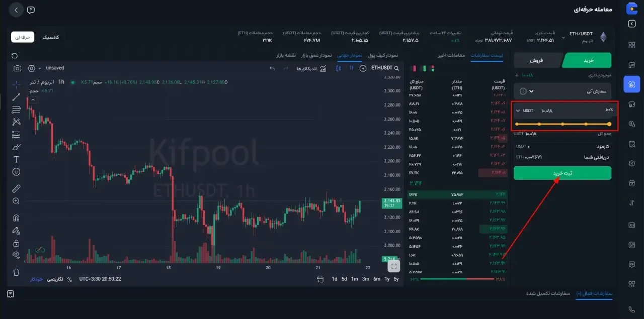Open the timezone UTC+3:30 menu
The image size is (644, 319).
100,279
